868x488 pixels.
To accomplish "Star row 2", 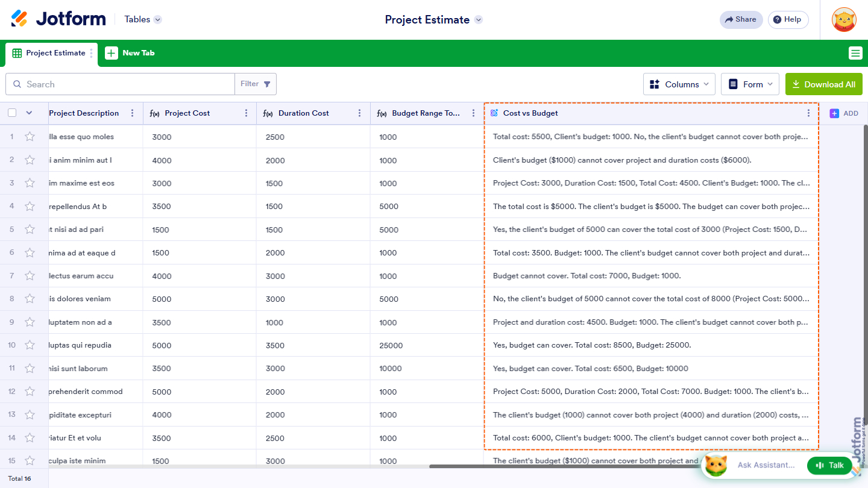I will pos(30,160).
